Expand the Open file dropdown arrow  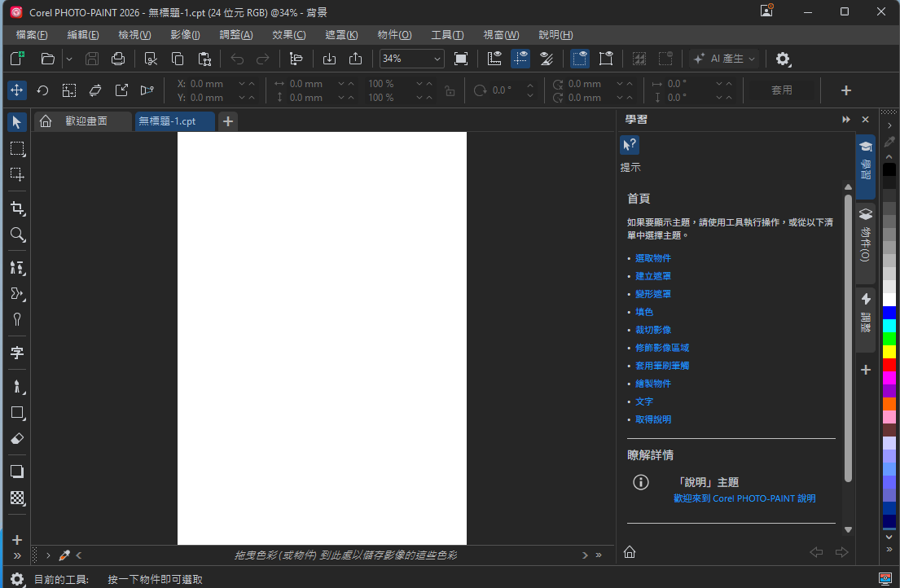69,59
